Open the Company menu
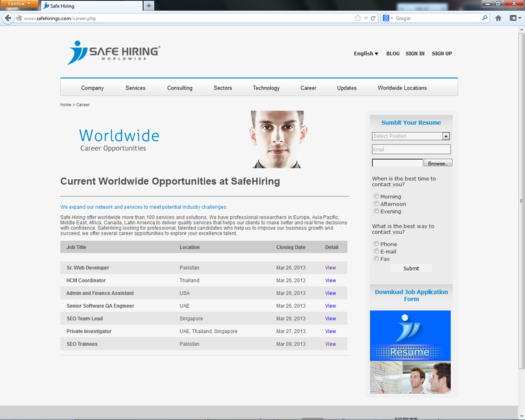This screenshot has width=525, height=420. pos(92,88)
